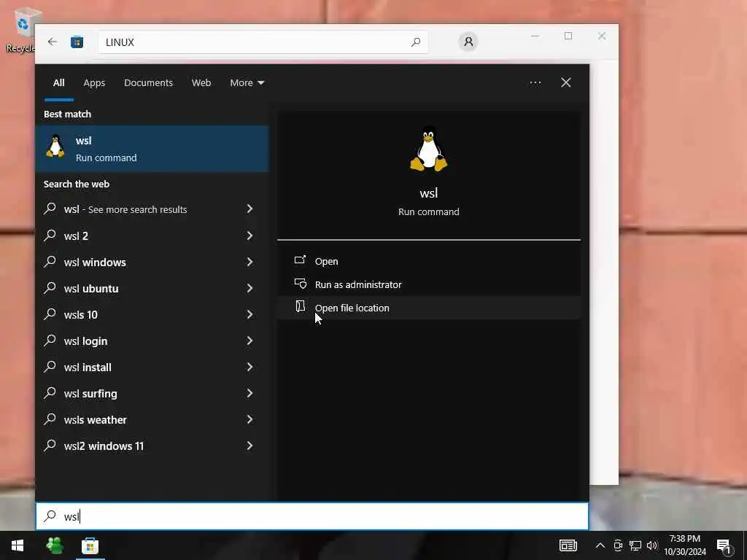
Task: Expand chevron next to 'wsl install'
Action: [x=249, y=367]
